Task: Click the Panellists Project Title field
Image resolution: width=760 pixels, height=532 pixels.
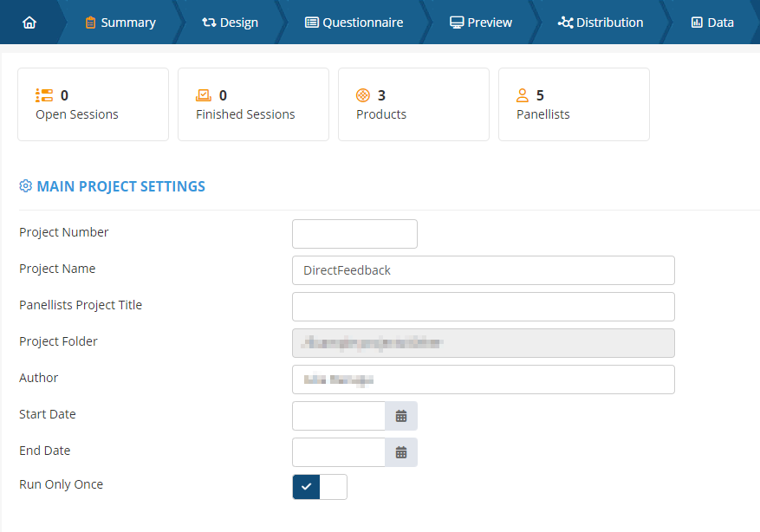Action: 483,307
